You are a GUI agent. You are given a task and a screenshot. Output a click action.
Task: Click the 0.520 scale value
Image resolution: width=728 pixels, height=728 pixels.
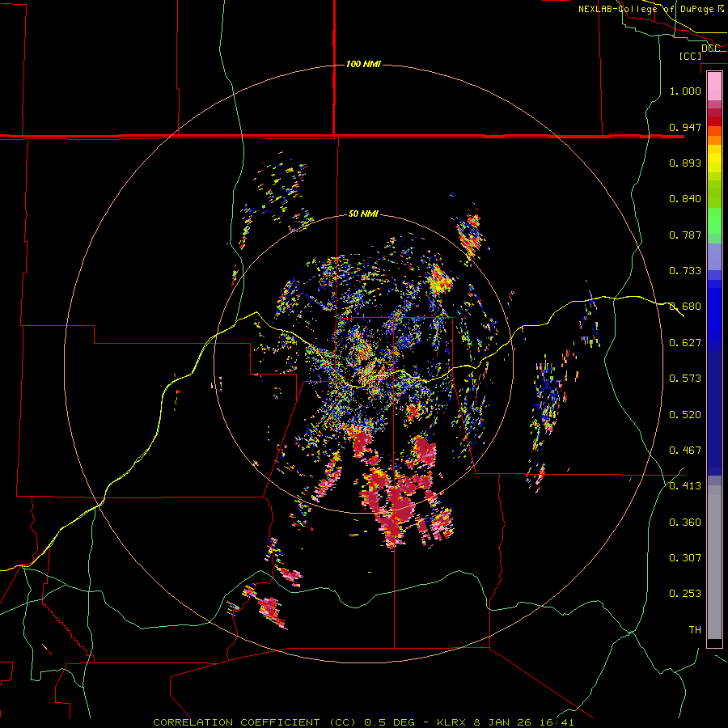[685, 415]
